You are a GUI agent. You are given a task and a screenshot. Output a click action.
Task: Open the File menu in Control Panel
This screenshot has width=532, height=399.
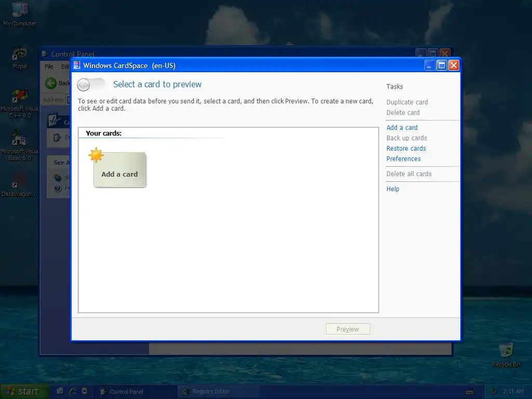(x=49, y=66)
